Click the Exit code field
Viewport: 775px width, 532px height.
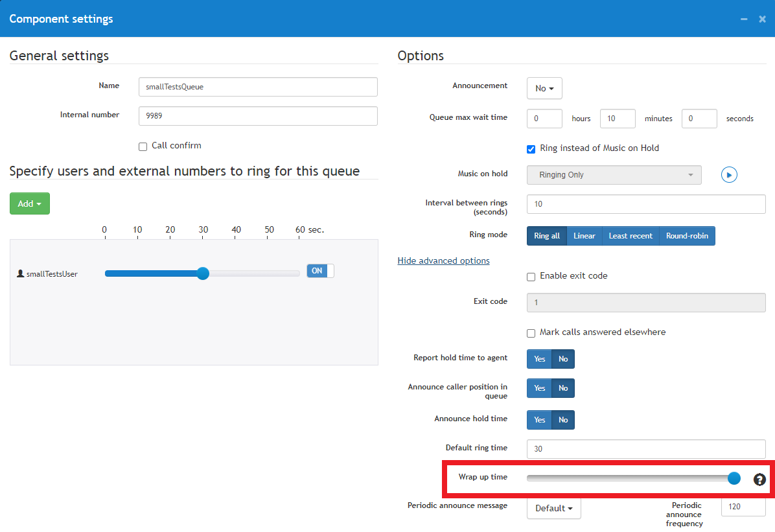tap(646, 302)
